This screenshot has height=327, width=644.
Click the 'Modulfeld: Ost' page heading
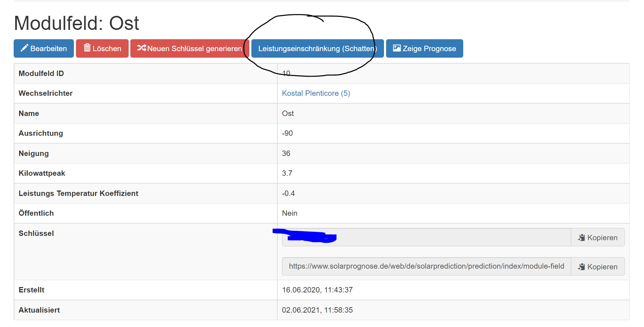[76, 23]
